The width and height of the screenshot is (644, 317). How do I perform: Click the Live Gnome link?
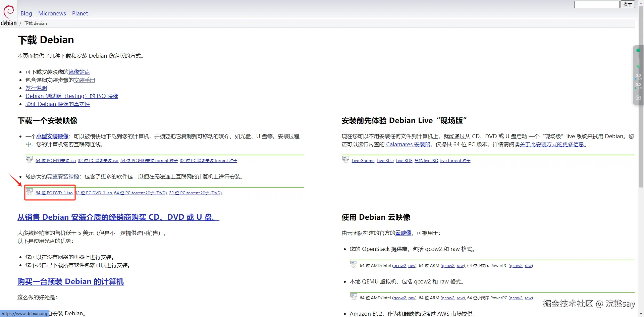tap(363, 161)
